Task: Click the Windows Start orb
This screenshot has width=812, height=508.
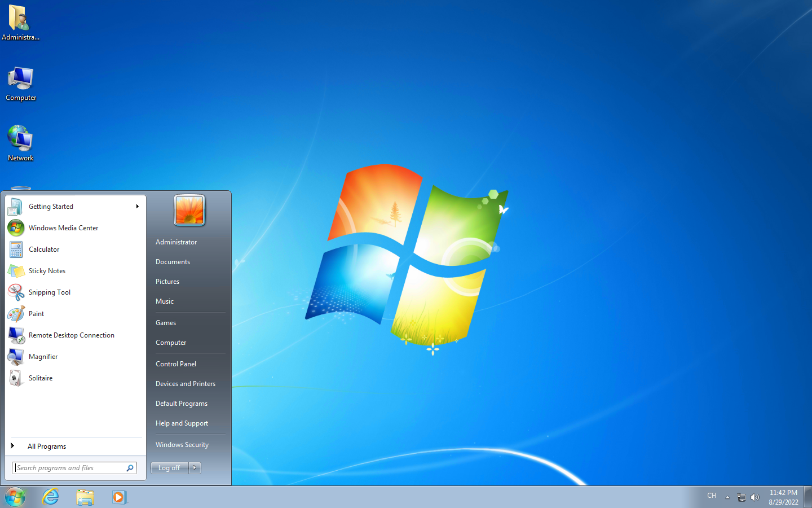Action: 15,497
